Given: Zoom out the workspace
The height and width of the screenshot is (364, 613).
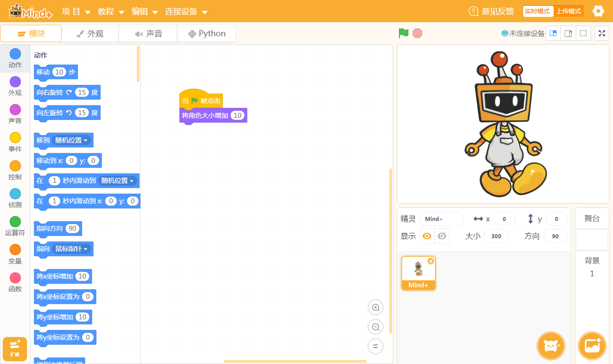Looking at the screenshot, I should [x=376, y=327].
